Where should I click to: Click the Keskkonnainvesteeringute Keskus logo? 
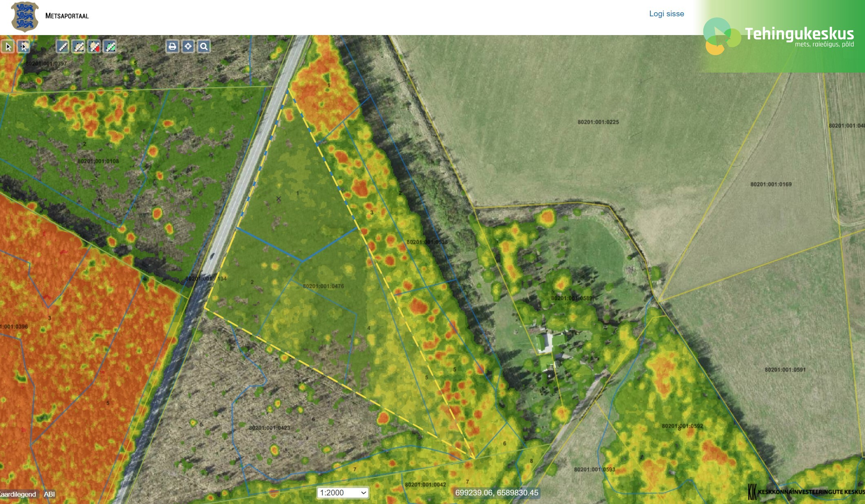806,492
